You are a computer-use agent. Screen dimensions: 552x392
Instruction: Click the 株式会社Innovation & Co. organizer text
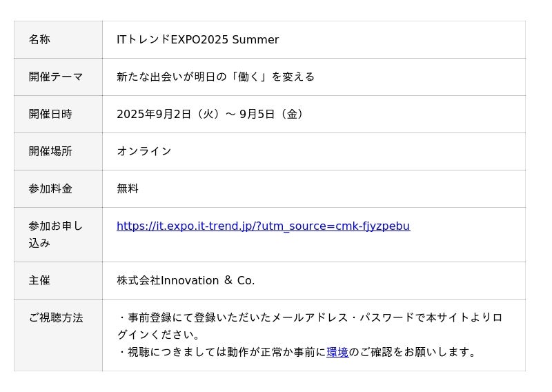(186, 281)
